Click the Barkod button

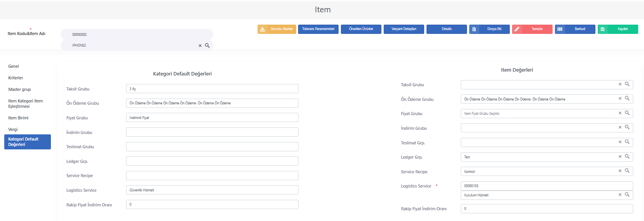click(x=575, y=29)
